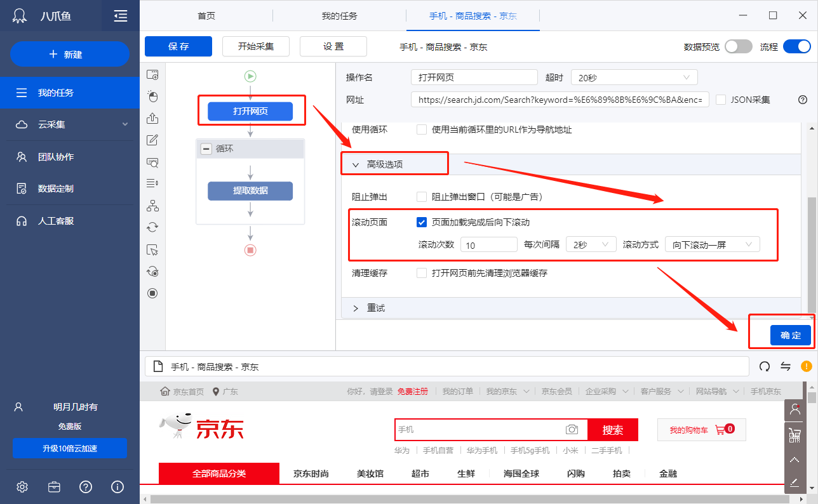The width and height of the screenshot is (818, 504).
Task: Select the 提取数据 workflow step
Action: (250, 190)
